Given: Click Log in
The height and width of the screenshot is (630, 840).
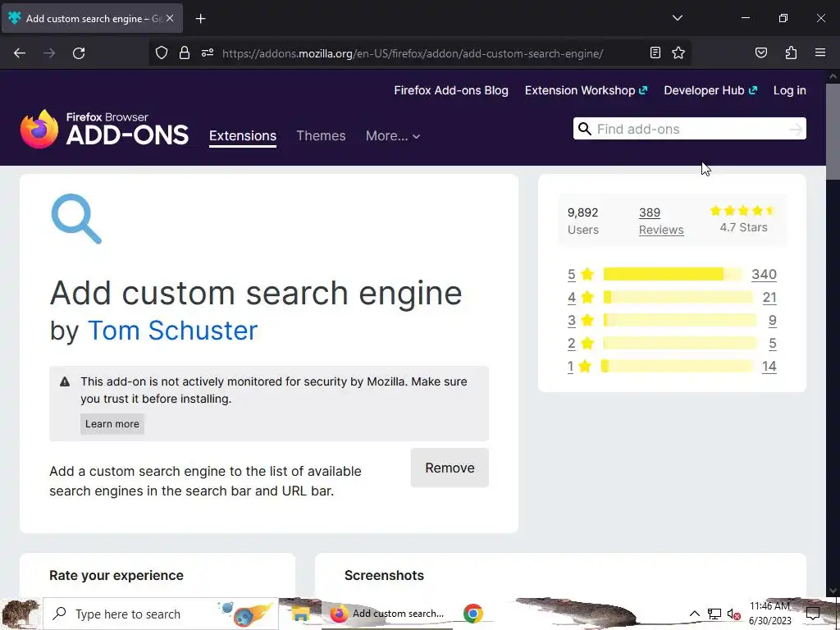Looking at the screenshot, I should [x=790, y=90].
